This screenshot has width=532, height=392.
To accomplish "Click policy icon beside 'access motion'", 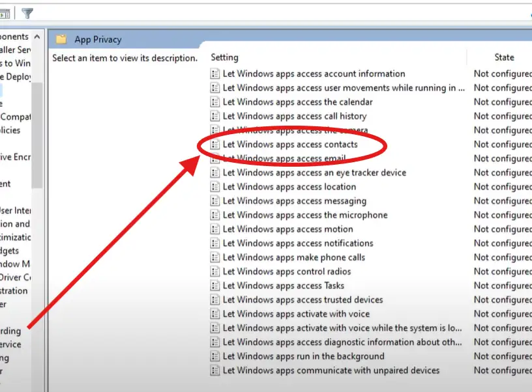I will [x=214, y=229].
